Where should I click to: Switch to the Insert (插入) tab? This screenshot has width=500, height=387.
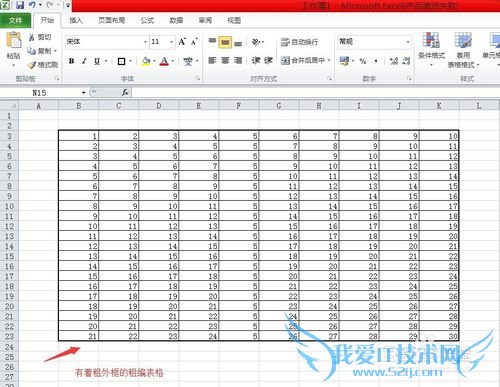76,20
